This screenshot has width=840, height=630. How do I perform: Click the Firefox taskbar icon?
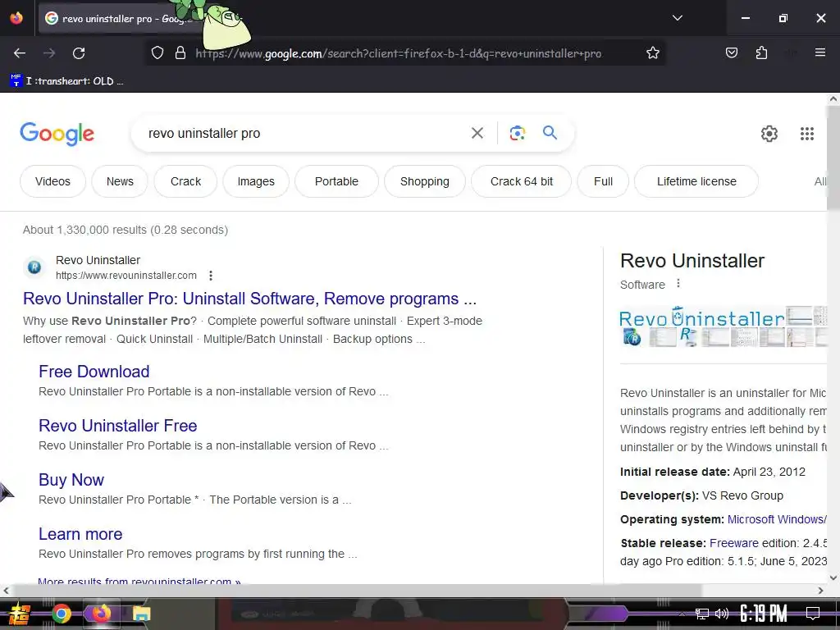coord(100,614)
